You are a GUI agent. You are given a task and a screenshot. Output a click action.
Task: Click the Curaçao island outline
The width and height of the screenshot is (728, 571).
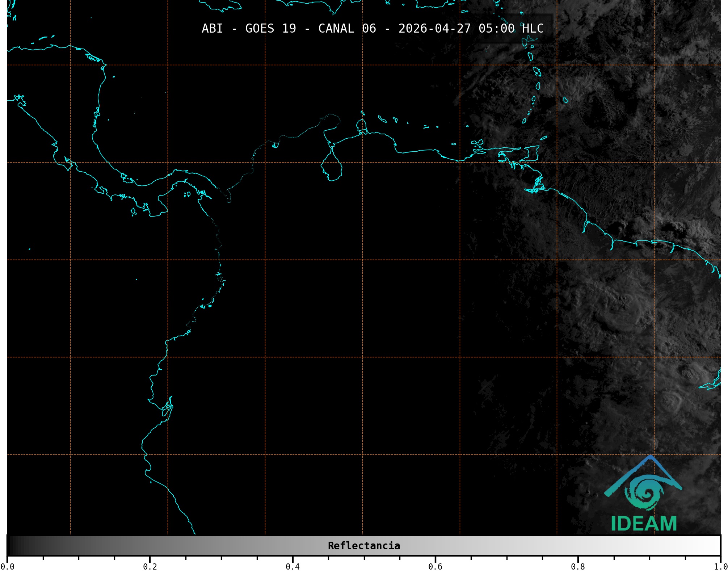(x=382, y=119)
